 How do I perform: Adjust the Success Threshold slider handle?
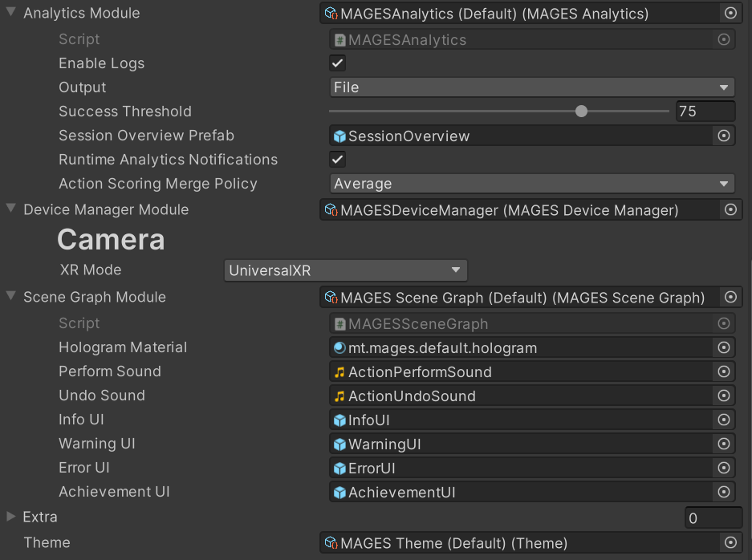point(581,112)
